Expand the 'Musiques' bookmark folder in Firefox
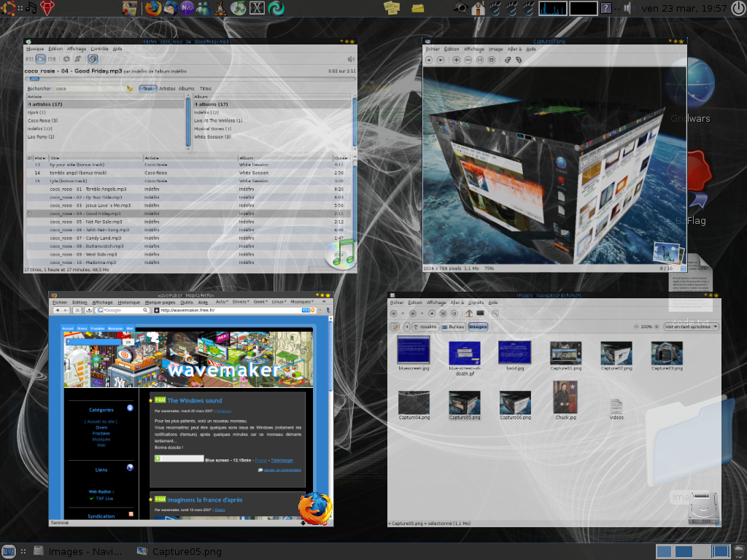 coord(302,302)
